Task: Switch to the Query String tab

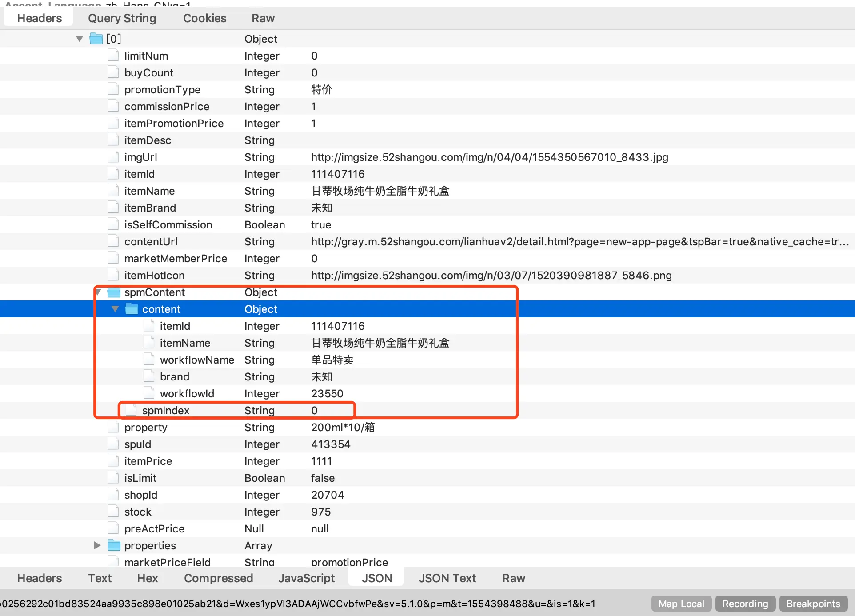Action: 122,18
